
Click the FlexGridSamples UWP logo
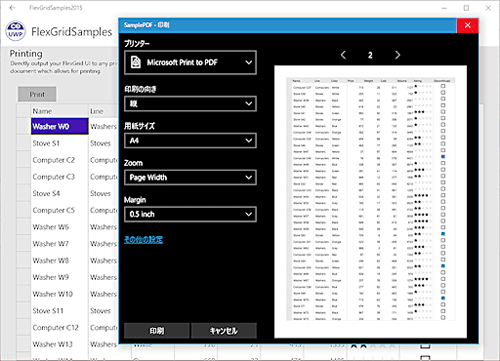15,31
